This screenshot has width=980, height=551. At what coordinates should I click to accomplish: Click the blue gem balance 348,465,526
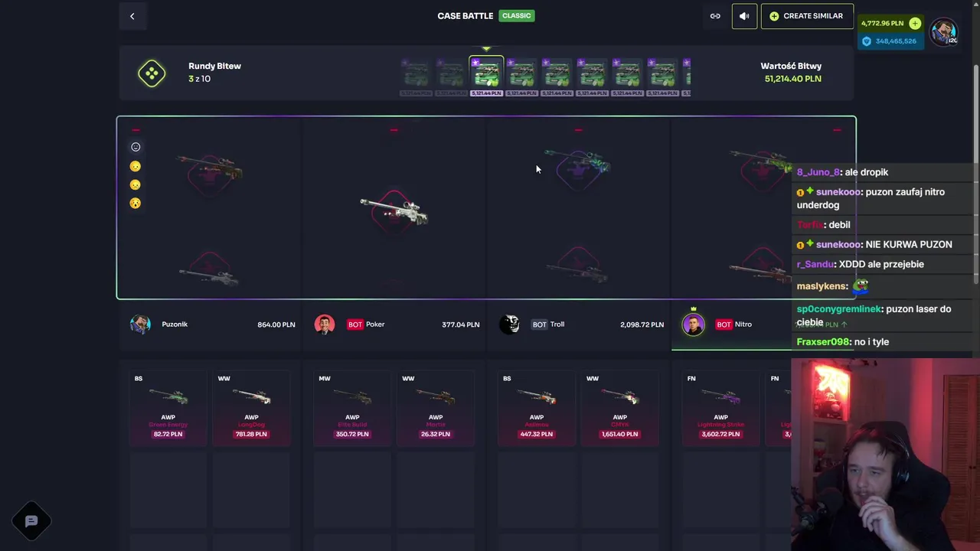(889, 41)
